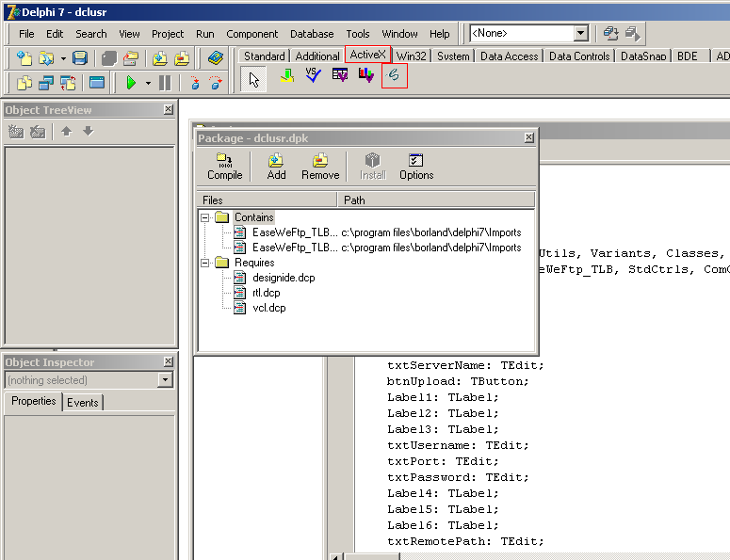Switch to the Data Access palette tab
The height and width of the screenshot is (560, 730).
coord(510,56)
